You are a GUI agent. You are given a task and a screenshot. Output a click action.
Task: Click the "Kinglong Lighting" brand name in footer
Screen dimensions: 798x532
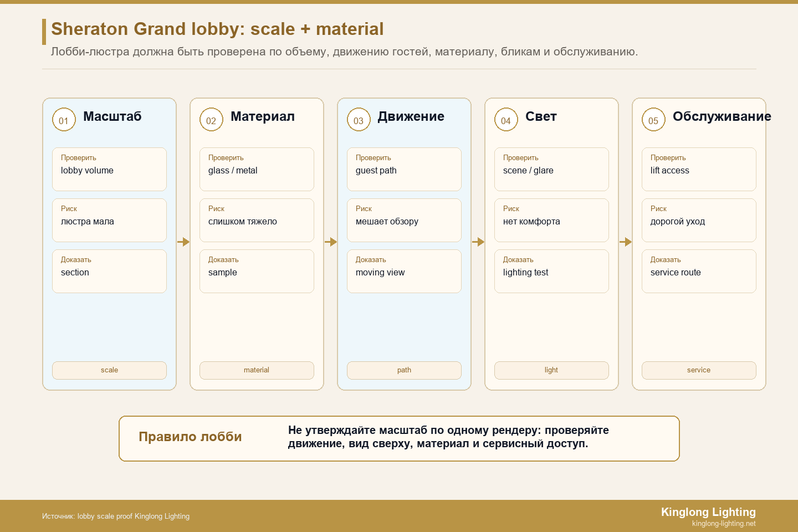pyautogui.click(x=708, y=512)
